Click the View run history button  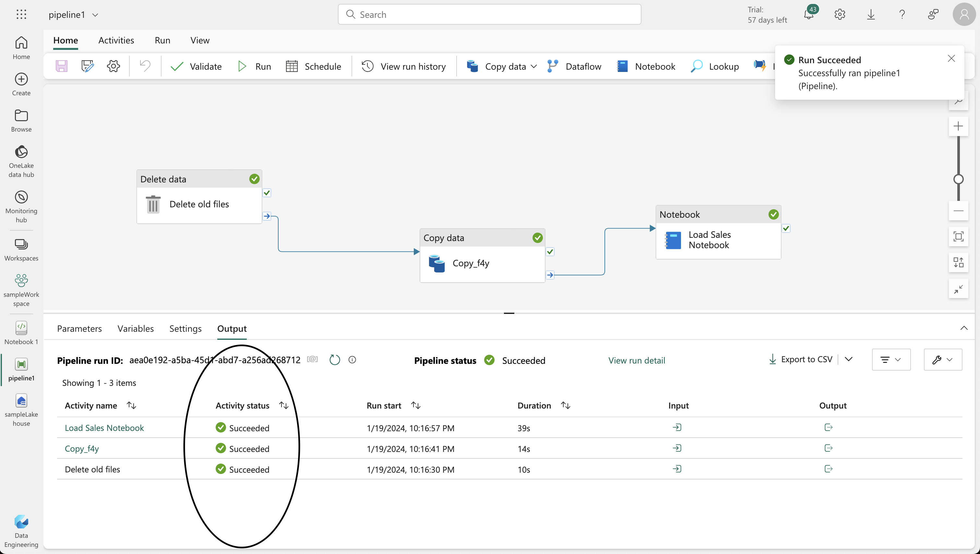tap(403, 66)
